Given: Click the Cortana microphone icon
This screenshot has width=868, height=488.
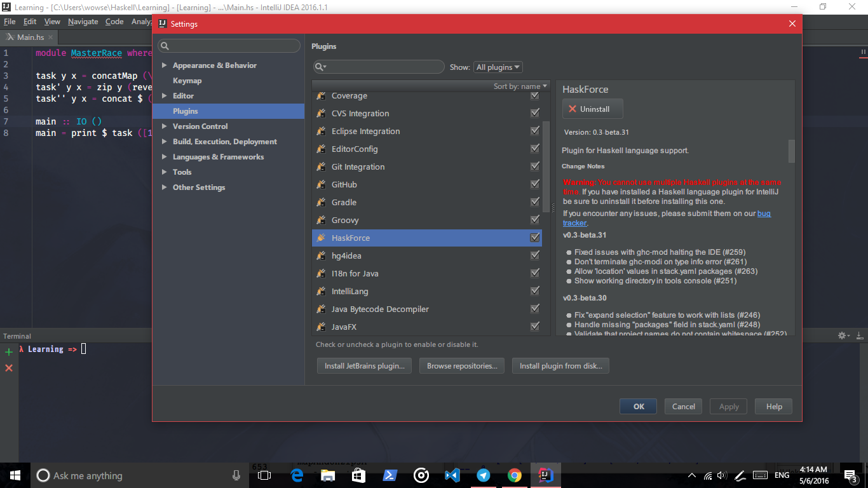Looking at the screenshot, I should pos(236,475).
